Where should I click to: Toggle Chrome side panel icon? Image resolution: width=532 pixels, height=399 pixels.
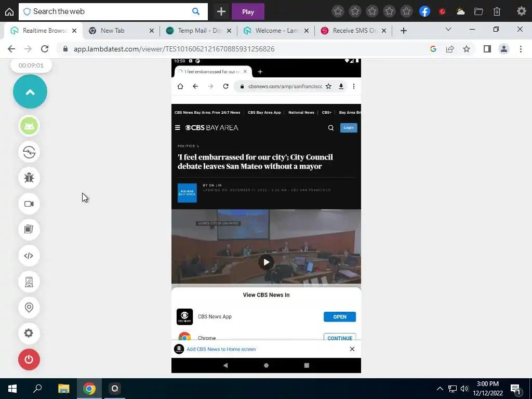click(487, 49)
